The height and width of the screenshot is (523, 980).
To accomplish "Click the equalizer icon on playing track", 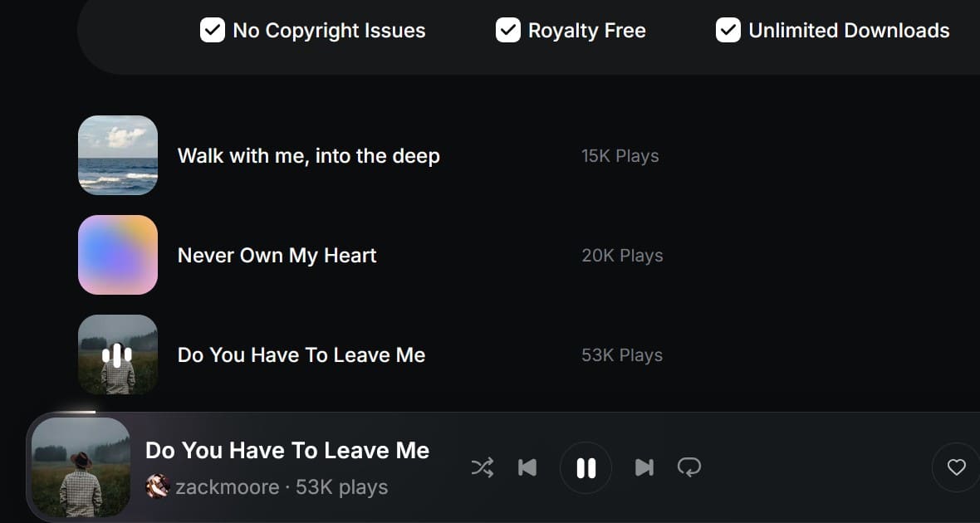I will click(117, 355).
